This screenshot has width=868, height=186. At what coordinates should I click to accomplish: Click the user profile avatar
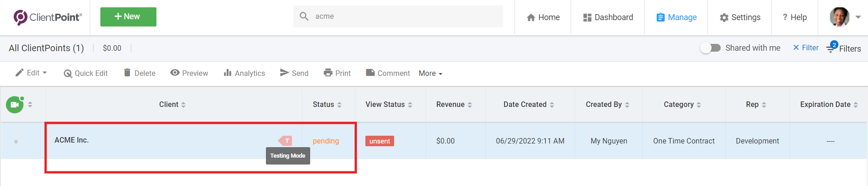point(839,17)
